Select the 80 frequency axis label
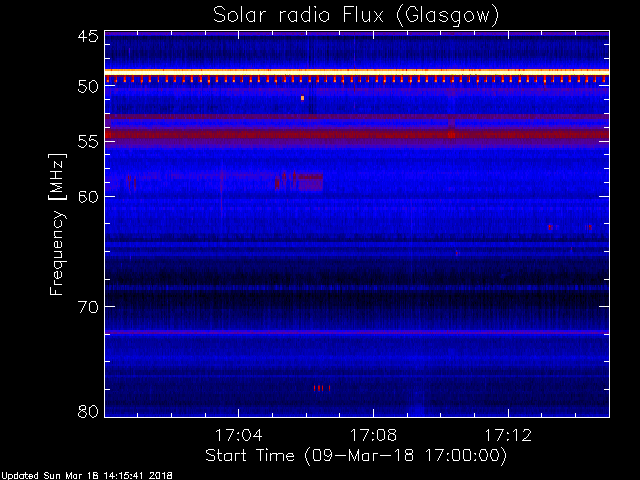640x480 pixels. [88, 411]
